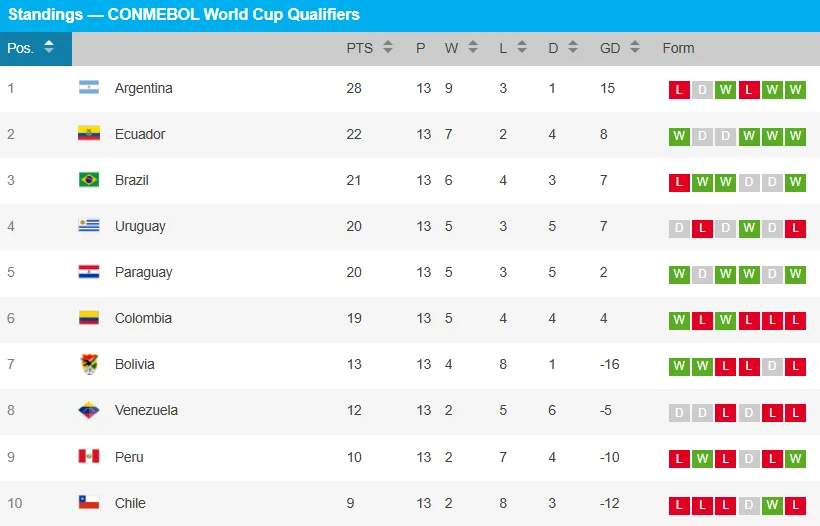Click the Uruguay flag icon
Viewport: 820px width, 526px height.
89,226
